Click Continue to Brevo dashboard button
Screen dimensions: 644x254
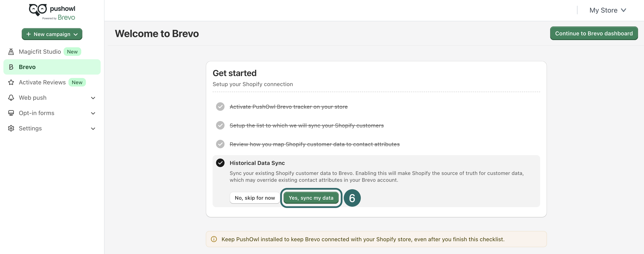(594, 33)
